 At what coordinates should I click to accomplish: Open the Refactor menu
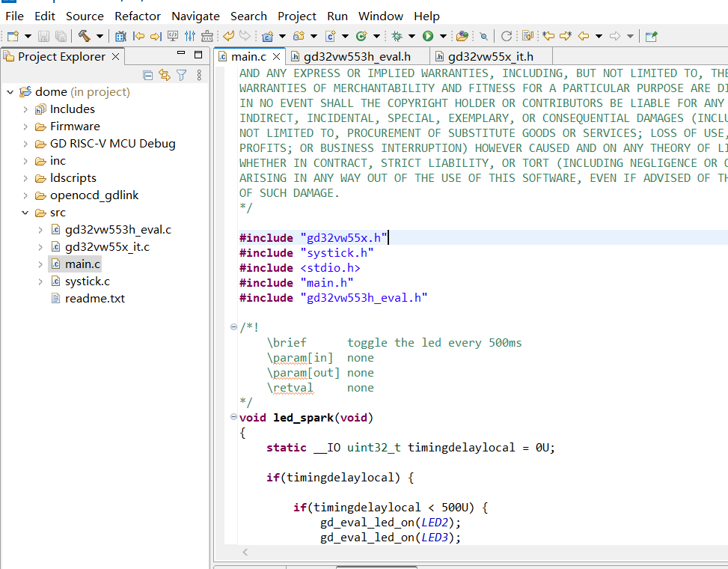(x=138, y=16)
